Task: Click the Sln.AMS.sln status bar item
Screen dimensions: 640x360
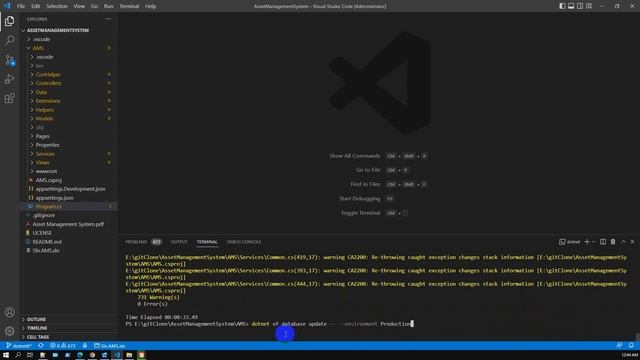Action: [109, 346]
